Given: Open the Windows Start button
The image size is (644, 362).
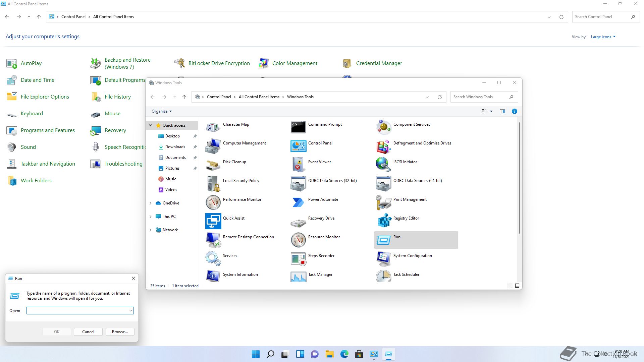Looking at the screenshot, I should coord(256,354).
